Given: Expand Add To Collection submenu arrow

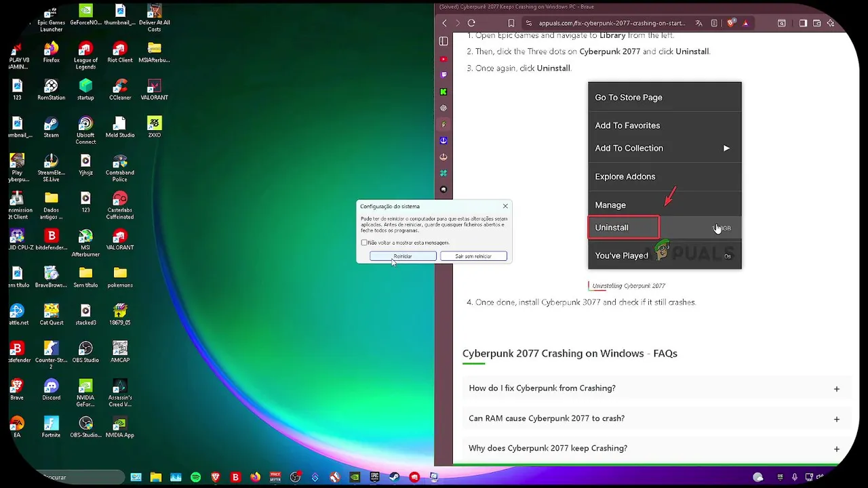Looking at the screenshot, I should 726,148.
